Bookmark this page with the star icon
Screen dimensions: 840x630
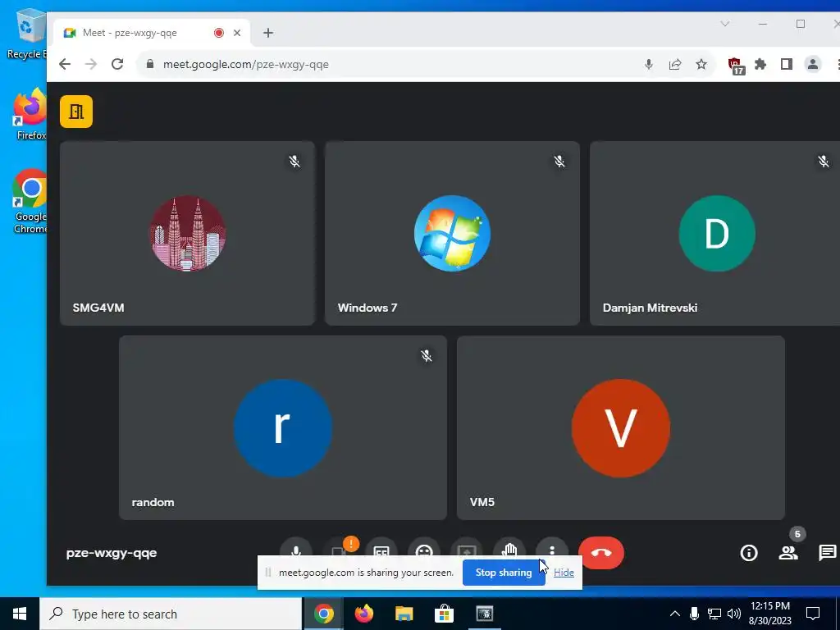pyautogui.click(x=701, y=64)
